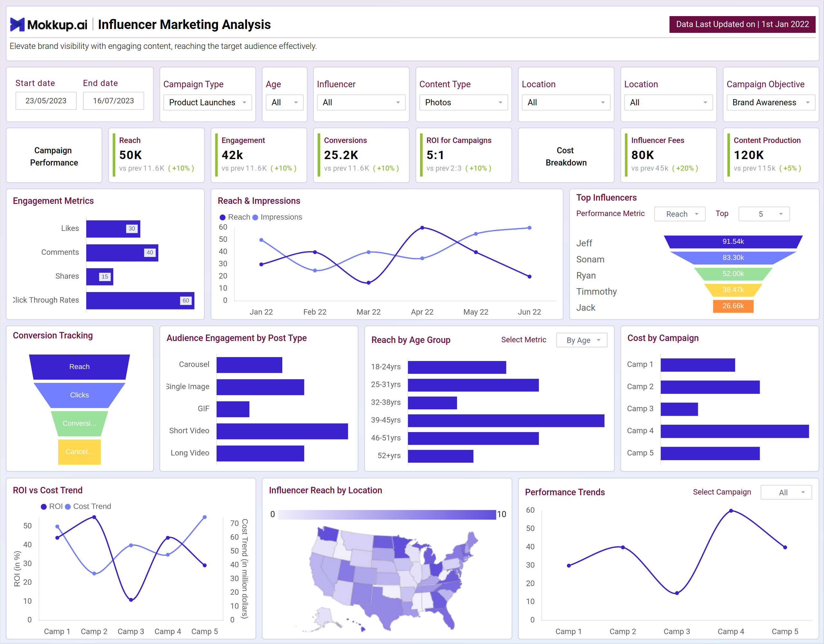
Task: Open the Location dropdown next to Campaign Objective
Action: 669,102
